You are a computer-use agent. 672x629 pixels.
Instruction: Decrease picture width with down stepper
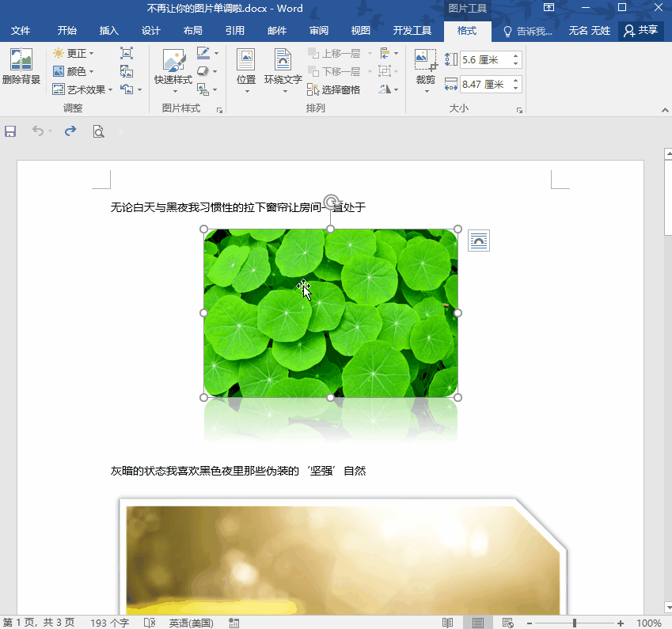[516, 89]
